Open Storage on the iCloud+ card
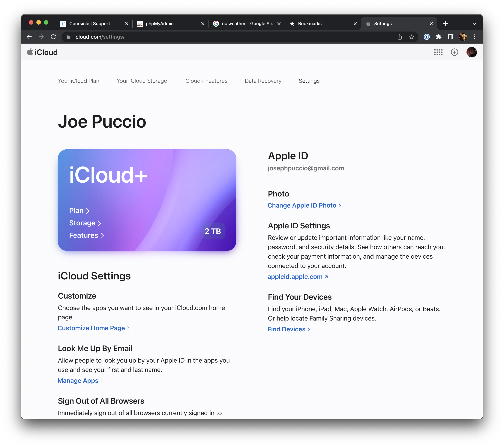 tap(85, 223)
